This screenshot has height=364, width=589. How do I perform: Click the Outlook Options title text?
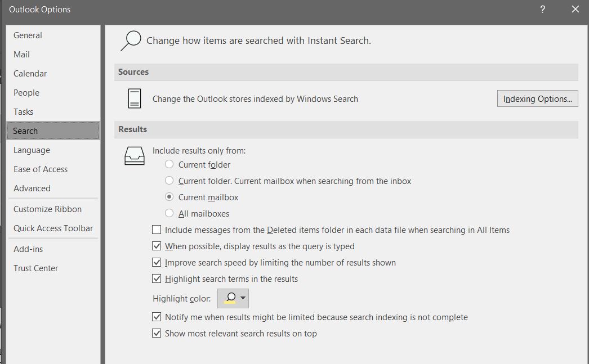pyautogui.click(x=40, y=10)
